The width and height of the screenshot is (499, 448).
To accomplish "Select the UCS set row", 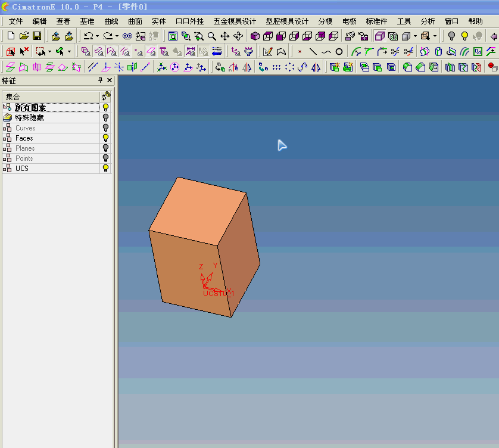I will coord(51,169).
